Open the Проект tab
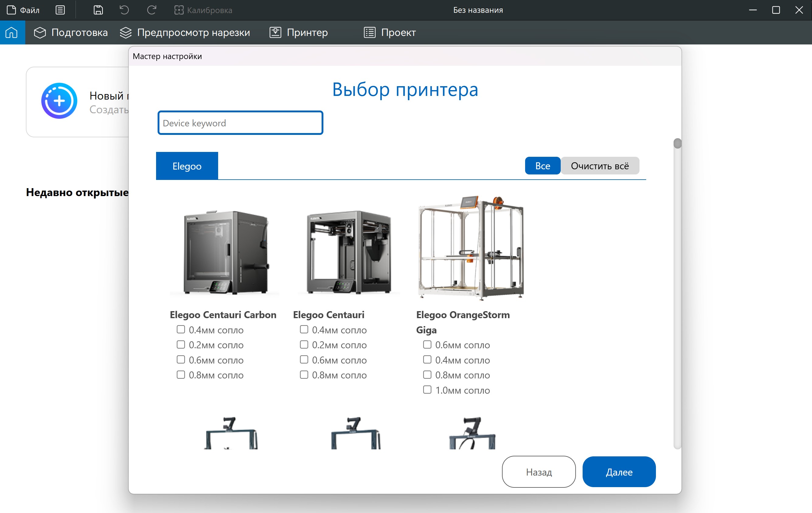The width and height of the screenshot is (812, 513). [x=390, y=32]
